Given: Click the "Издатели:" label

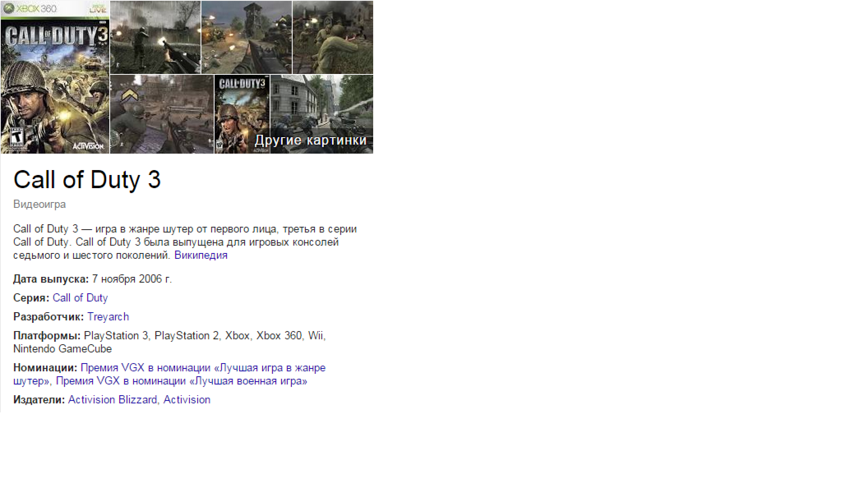Looking at the screenshot, I should coord(39,400).
